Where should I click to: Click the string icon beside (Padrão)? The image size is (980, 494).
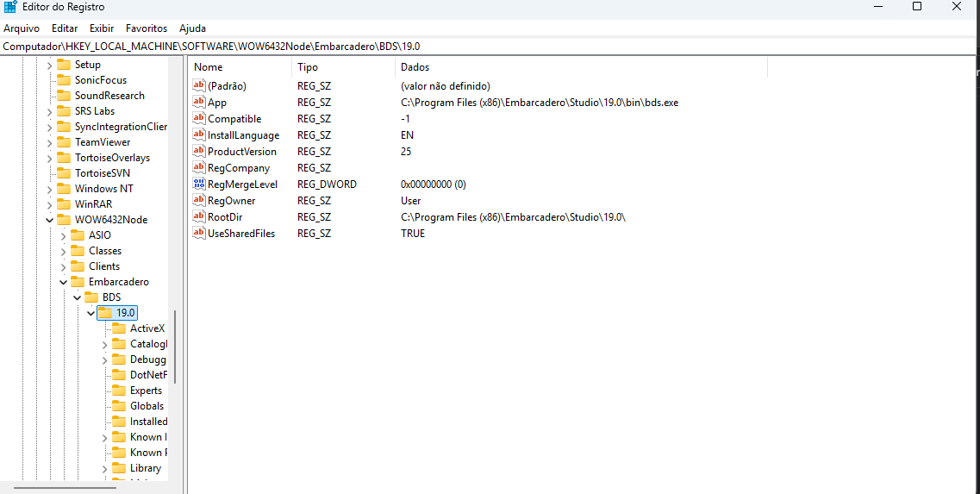click(x=199, y=85)
